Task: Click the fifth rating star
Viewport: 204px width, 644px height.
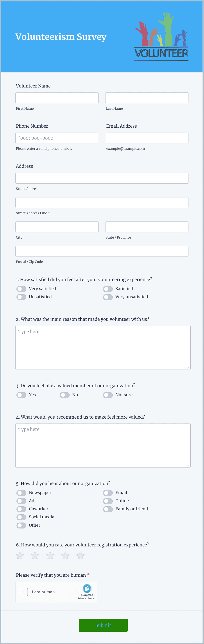Action: [x=80, y=555]
